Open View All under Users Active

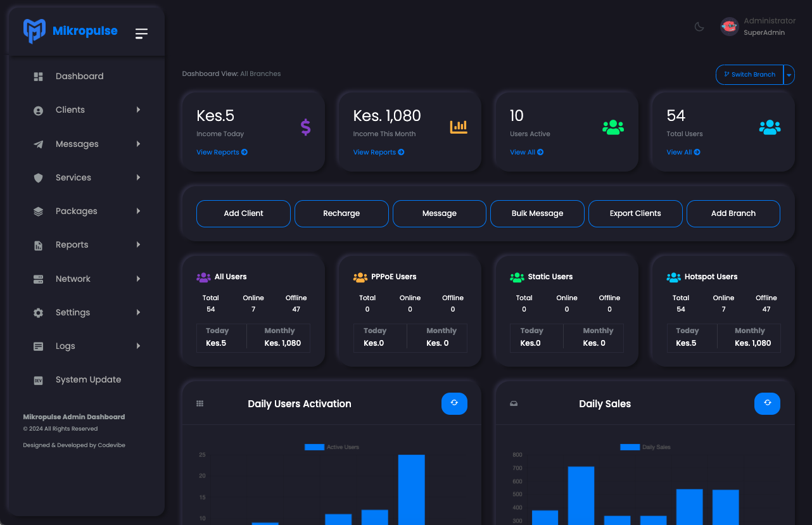tap(526, 152)
